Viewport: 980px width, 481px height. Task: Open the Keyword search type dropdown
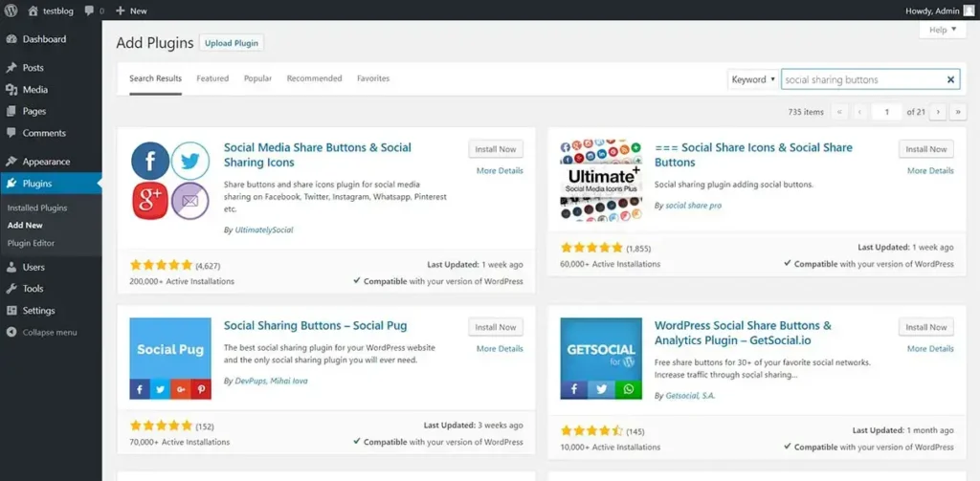point(753,79)
